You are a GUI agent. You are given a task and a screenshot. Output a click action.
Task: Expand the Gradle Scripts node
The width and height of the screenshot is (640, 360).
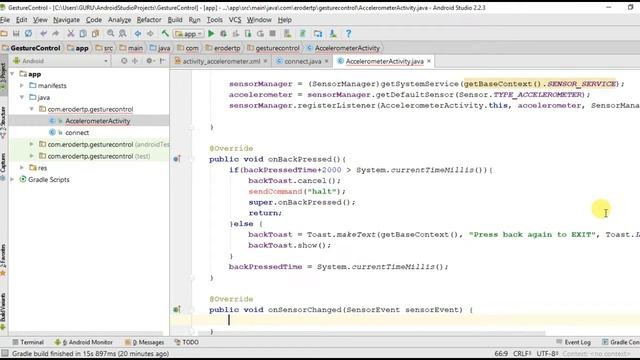12,179
